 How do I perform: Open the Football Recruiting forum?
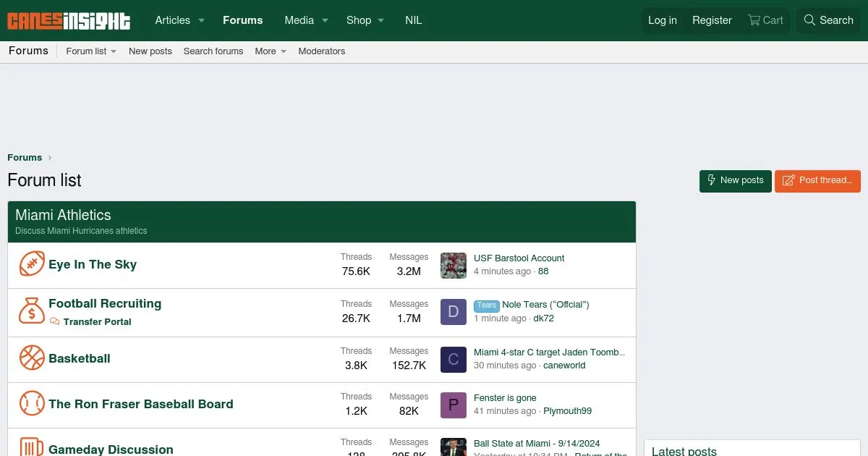point(105,303)
